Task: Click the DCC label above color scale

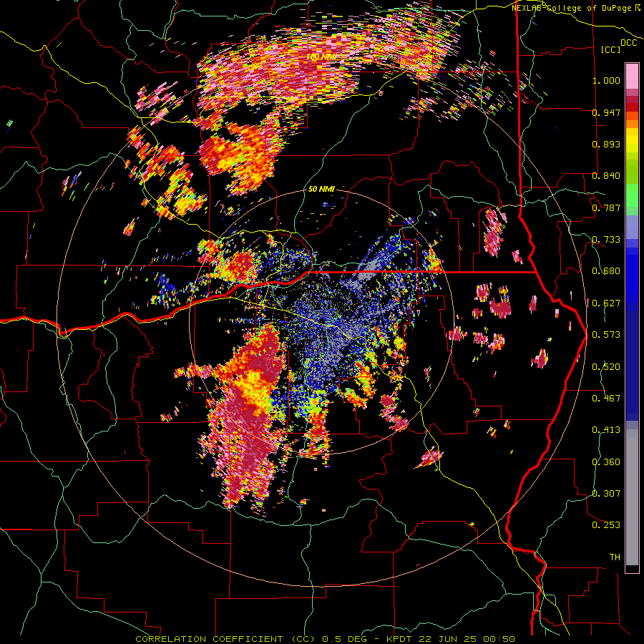Action: coord(628,43)
